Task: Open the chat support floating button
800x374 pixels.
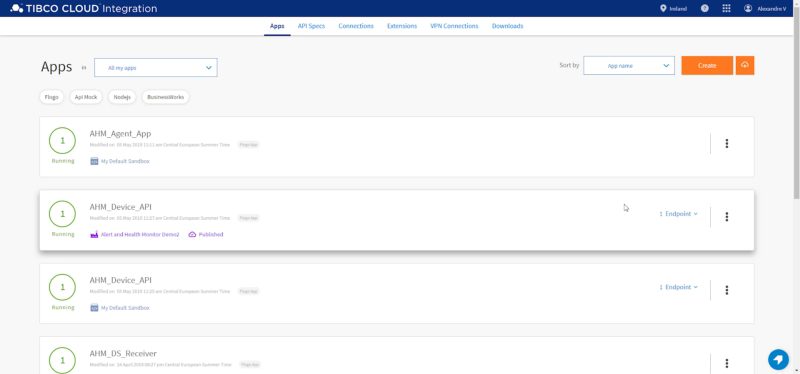Action: 779,360
